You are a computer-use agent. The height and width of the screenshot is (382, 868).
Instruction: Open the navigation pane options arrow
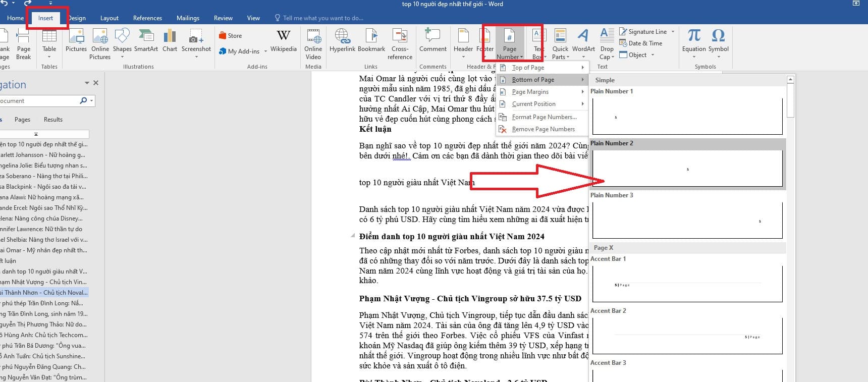click(87, 83)
